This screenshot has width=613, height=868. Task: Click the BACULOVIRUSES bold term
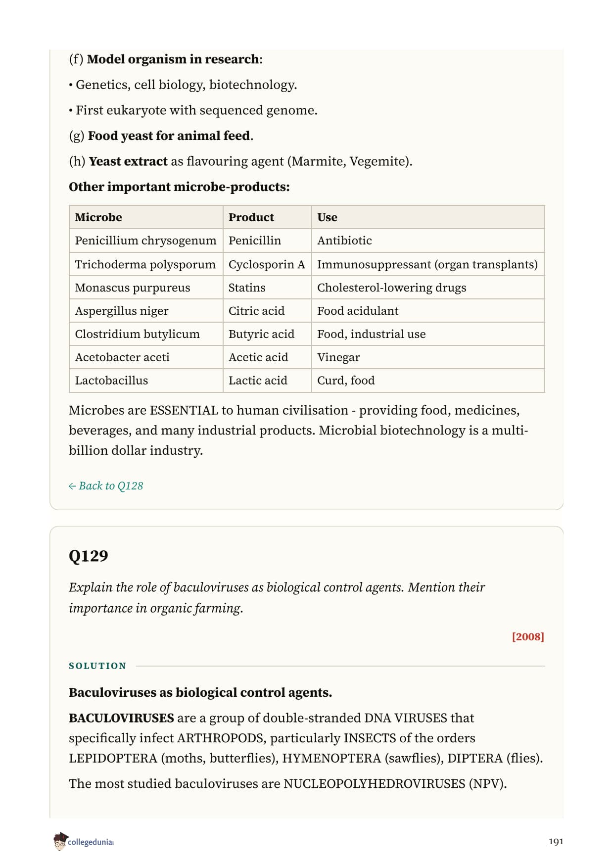click(x=121, y=718)
